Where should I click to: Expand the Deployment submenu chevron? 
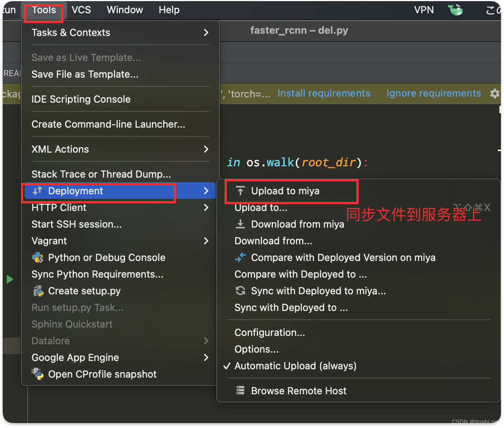coord(206,191)
